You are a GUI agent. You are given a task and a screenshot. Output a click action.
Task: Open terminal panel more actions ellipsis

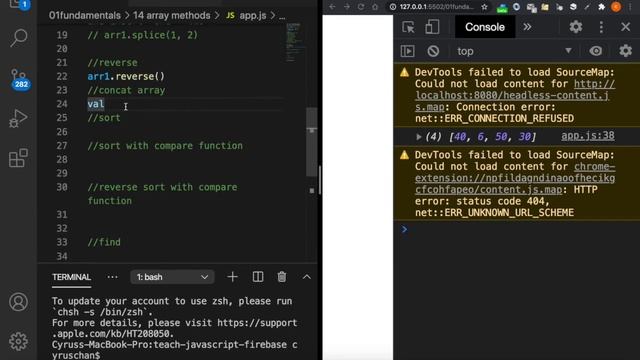pyautogui.click(x=112, y=277)
